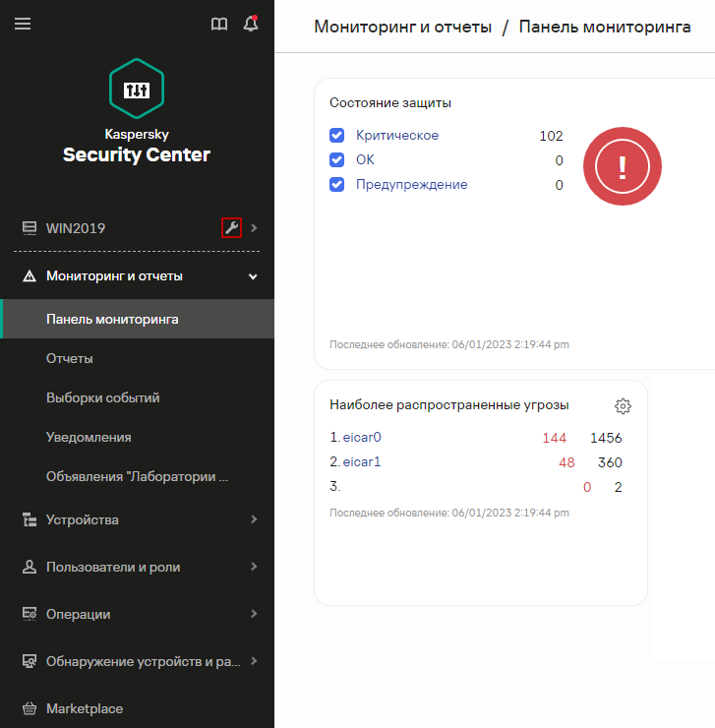The width and height of the screenshot is (715, 728).
Task: Click the value 360 for eicar1
Action: tap(610, 462)
